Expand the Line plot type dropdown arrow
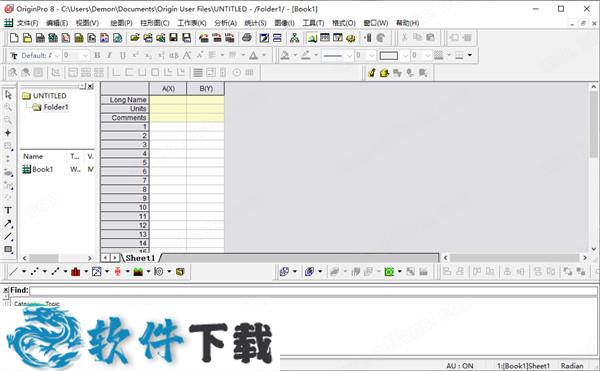Image resolution: width=600 pixels, height=371 pixels. [24, 272]
